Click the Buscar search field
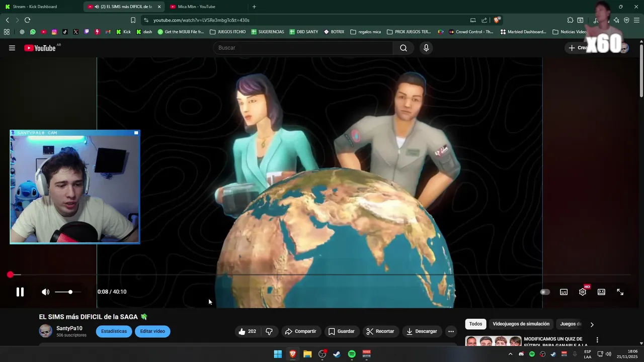Image resolution: width=644 pixels, height=362 pixels. coord(303,48)
